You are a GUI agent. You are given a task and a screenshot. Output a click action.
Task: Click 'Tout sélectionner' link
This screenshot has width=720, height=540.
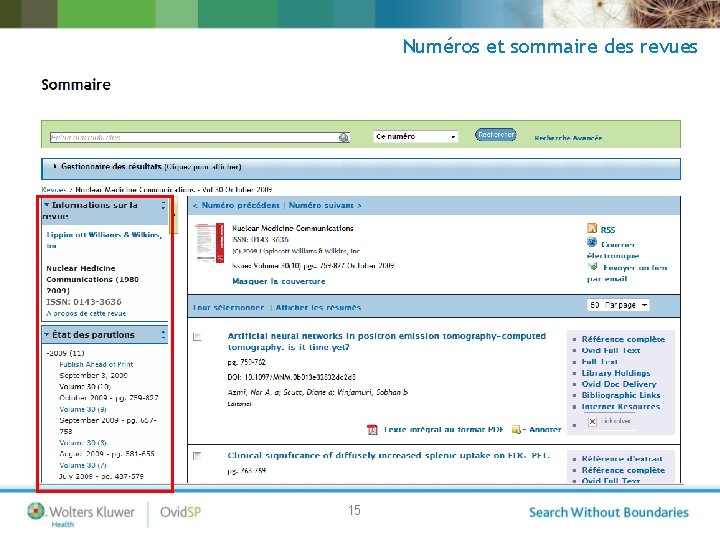[x=228, y=307]
